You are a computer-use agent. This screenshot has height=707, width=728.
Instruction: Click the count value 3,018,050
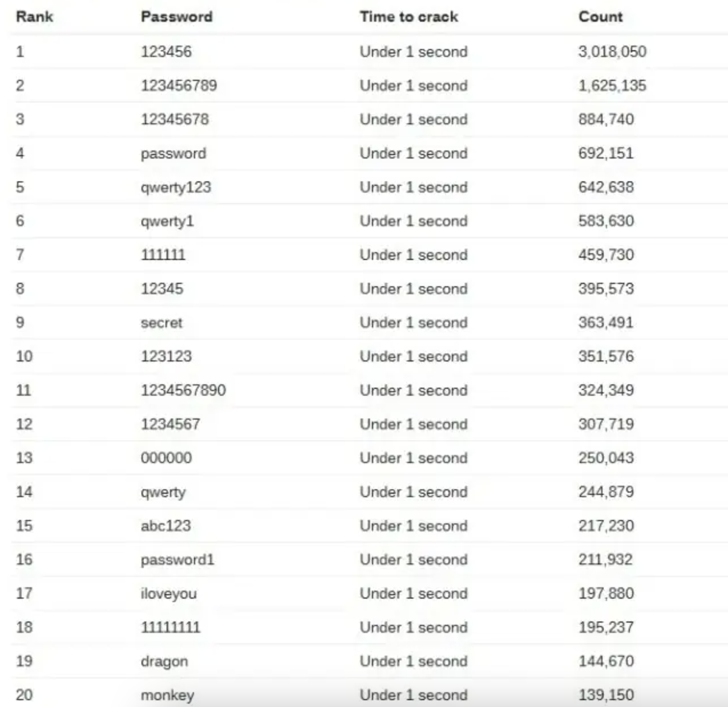(612, 52)
